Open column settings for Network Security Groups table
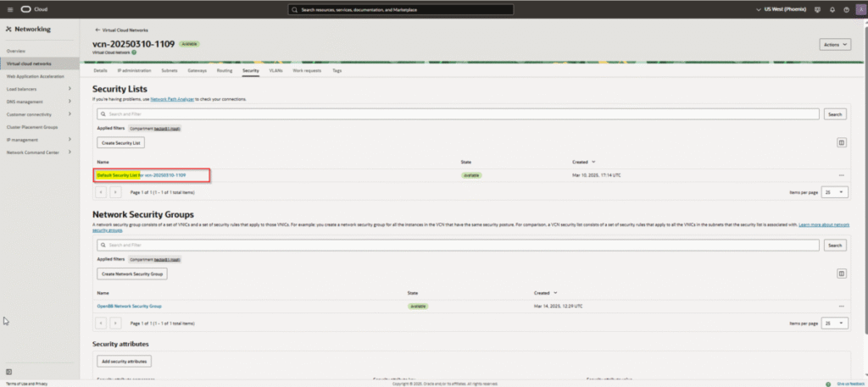 coord(842,274)
